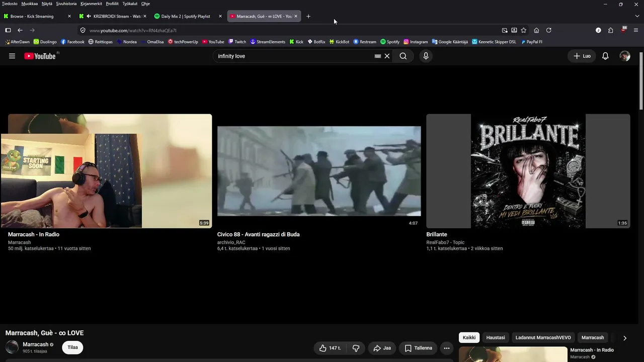Open the Instagram bookmark
Screen dimensions: 644x362
pyautogui.click(x=416, y=42)
